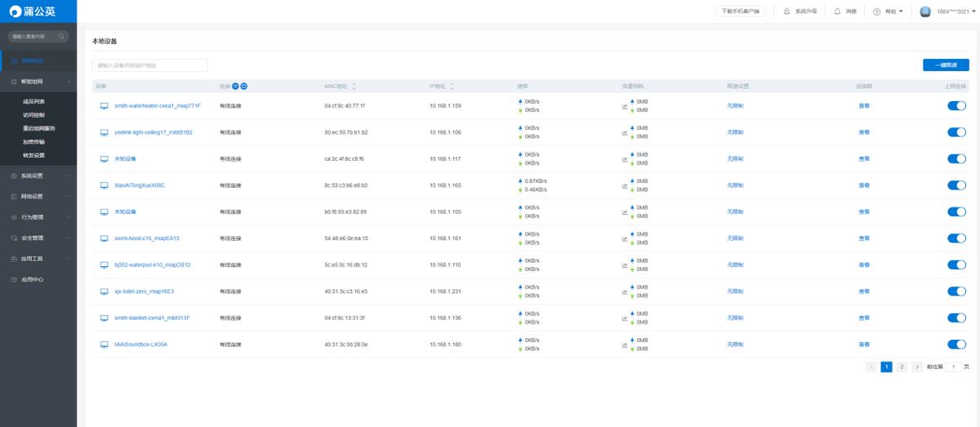
Task: Click the traffic chart icon for XiaoAiTongXueX08C
Action: click(625, 185)
